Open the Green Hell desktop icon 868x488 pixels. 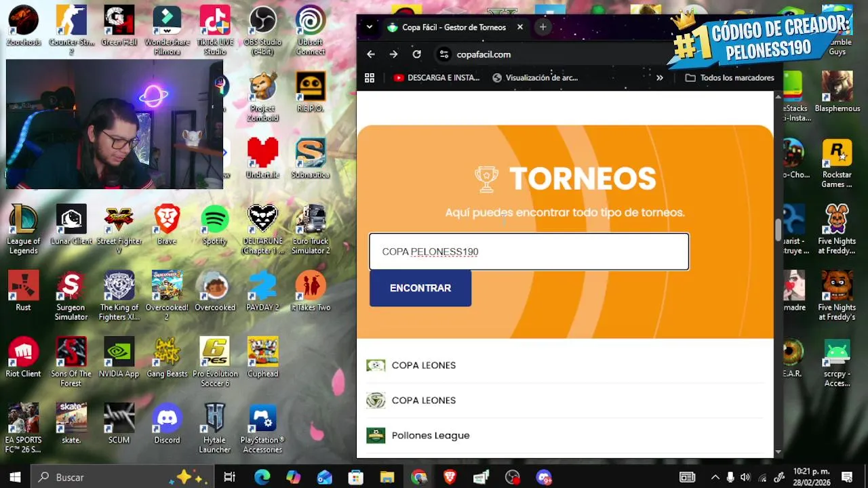point(119,25)
